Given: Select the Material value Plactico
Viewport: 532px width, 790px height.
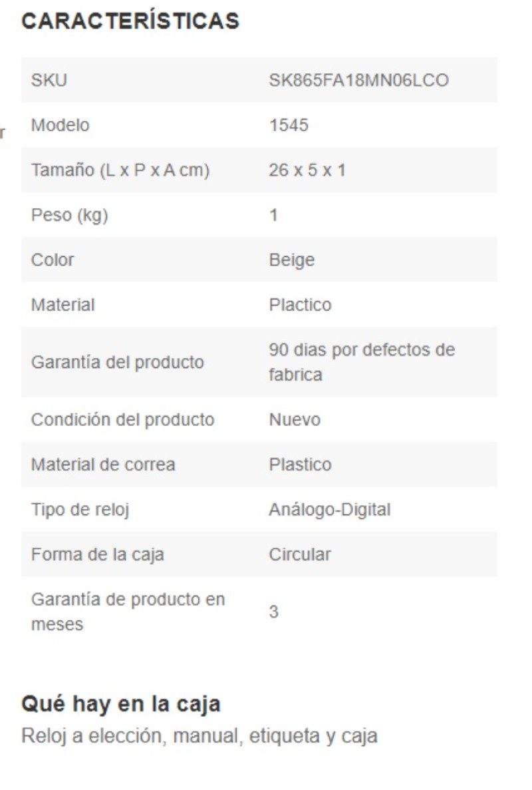Looking at the screenshot, I should [x=301, y=305].
